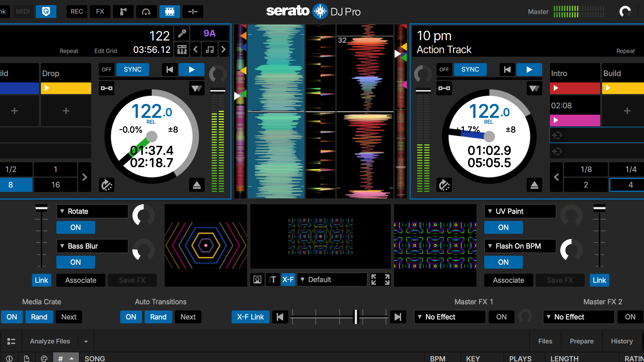Click left video Associate button
Viewport: 644px width, 362px height.
(81, 280)
